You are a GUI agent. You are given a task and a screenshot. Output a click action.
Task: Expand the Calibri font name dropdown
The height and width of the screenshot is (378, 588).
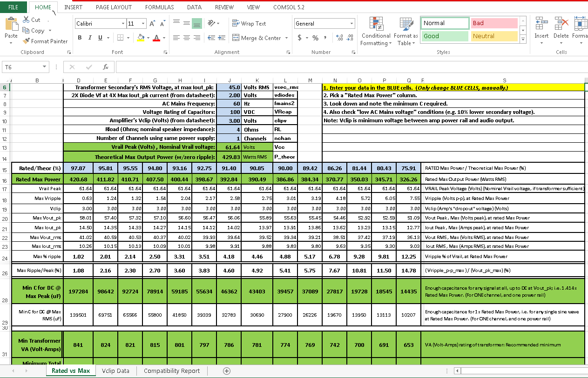pyautogui.click(x=123, y=23)
